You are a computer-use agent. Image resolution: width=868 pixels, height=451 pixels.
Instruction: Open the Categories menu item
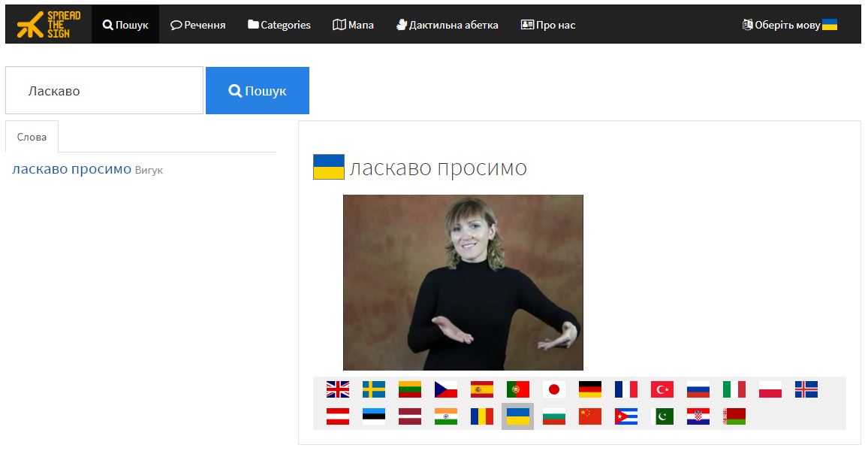click(279, 25)
